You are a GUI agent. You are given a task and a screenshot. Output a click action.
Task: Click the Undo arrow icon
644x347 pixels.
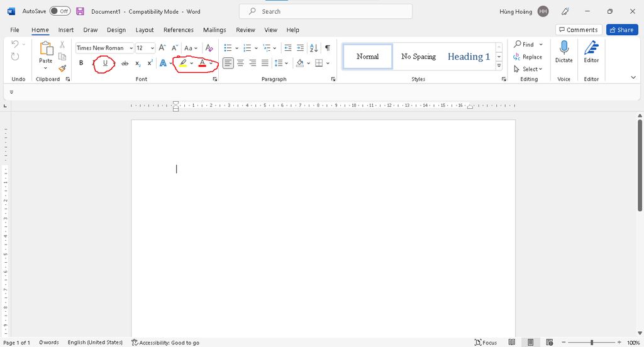[x=15, y=44]
